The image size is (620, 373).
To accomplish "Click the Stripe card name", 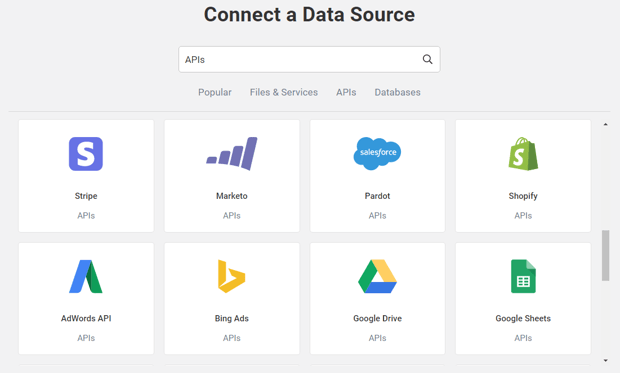I will 86,196.
